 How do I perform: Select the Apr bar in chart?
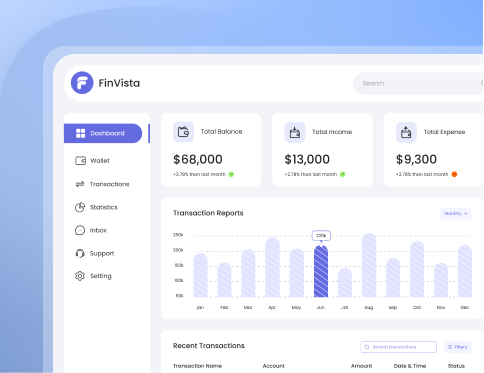[x=272, y=267]
